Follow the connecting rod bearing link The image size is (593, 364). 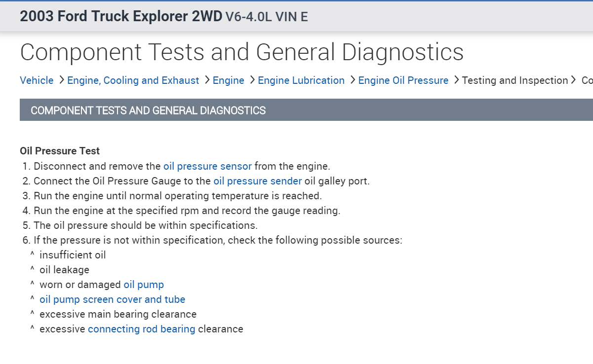click(x=141, y=329)
